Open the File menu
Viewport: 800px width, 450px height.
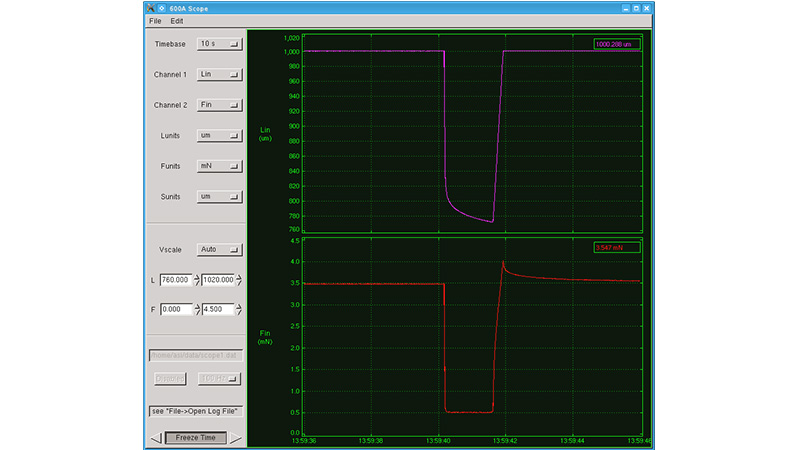click(155, 21)
